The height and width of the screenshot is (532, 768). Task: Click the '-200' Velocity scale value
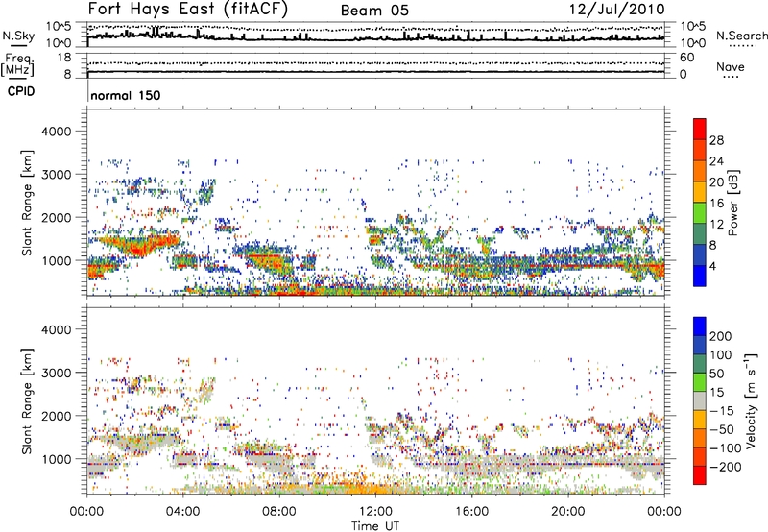coord(724,467)
